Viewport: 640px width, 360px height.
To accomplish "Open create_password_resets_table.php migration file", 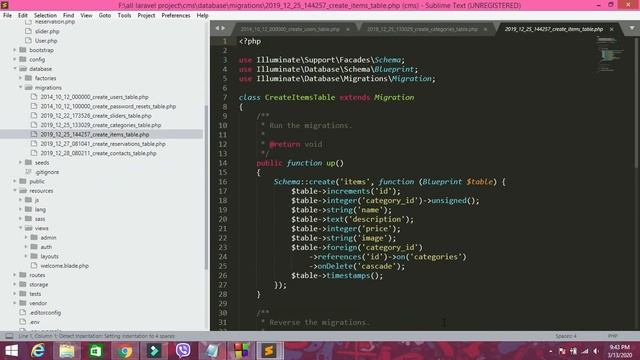I will pos(108,106).
